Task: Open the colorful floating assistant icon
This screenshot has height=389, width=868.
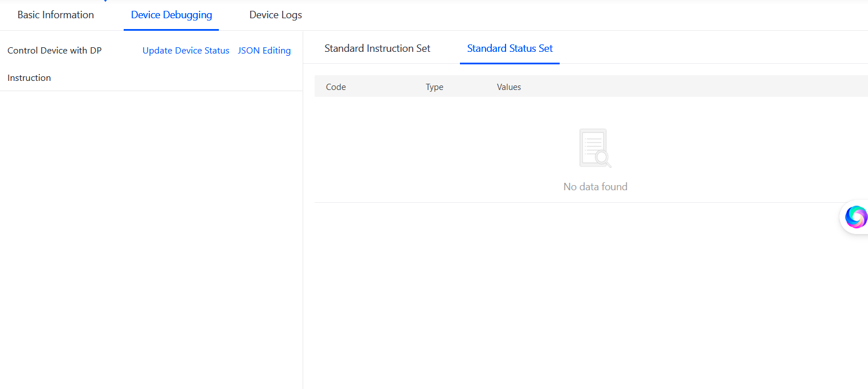Action: [x=855, y=217]
